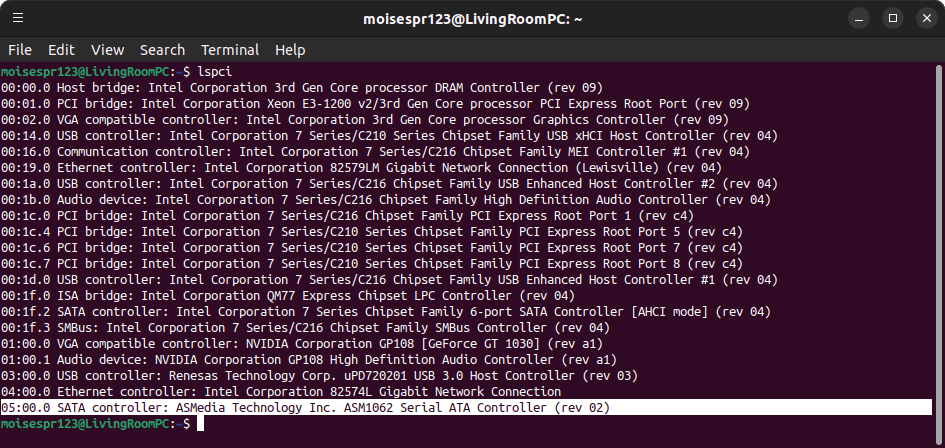This screenshot has width=945, height=448.
Task: Open the View menu
Action: coord(107,50)
